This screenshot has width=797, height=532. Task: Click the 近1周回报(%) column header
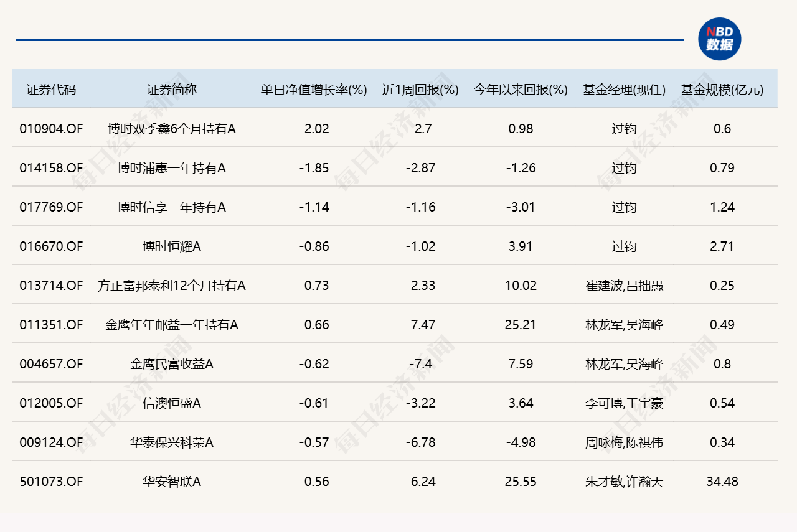point(420,90)
